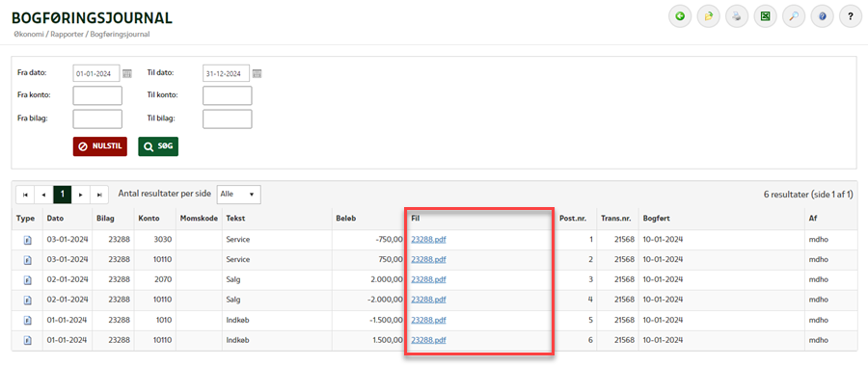Go to next page of results
The width and height of the screenshot is (868, 366).
81,195
